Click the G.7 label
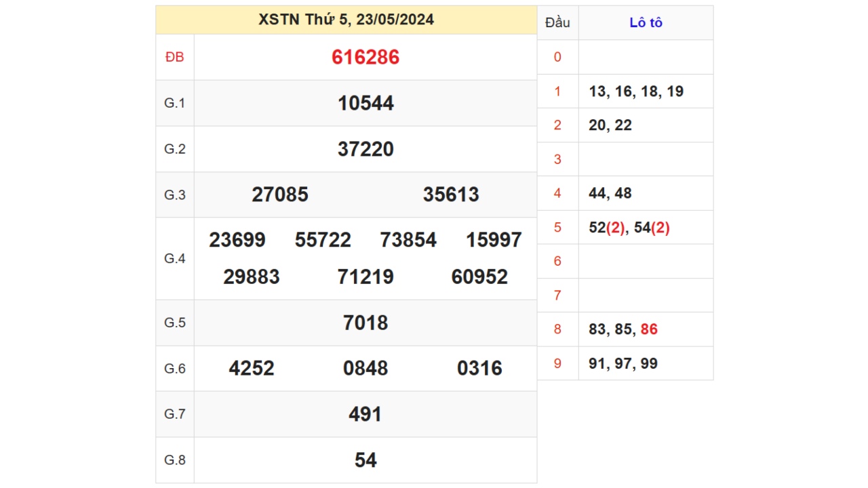Viewport: 868px width, 488px height. coord(175,414)
